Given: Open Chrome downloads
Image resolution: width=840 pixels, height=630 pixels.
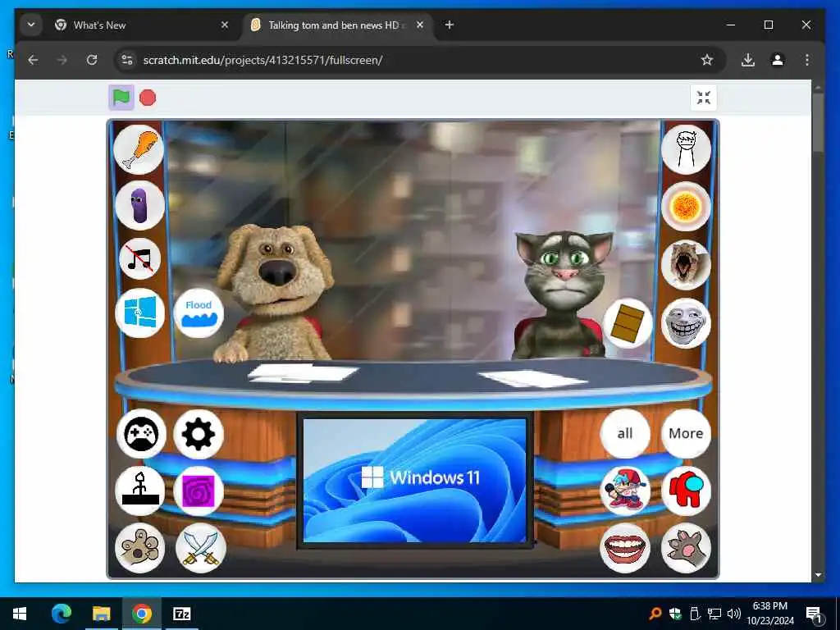Looking at the screenshot, I should tap(748, 60).
